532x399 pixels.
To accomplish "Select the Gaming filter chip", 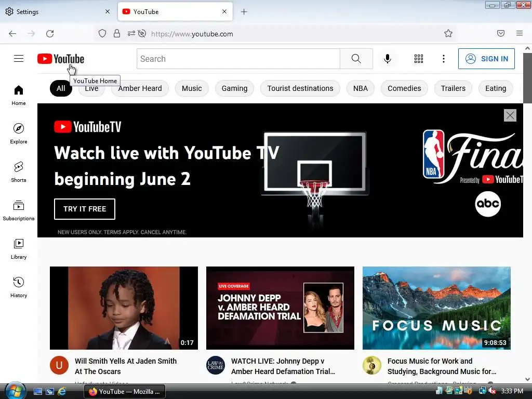I will pyautogui.click(x=234, y=88).
